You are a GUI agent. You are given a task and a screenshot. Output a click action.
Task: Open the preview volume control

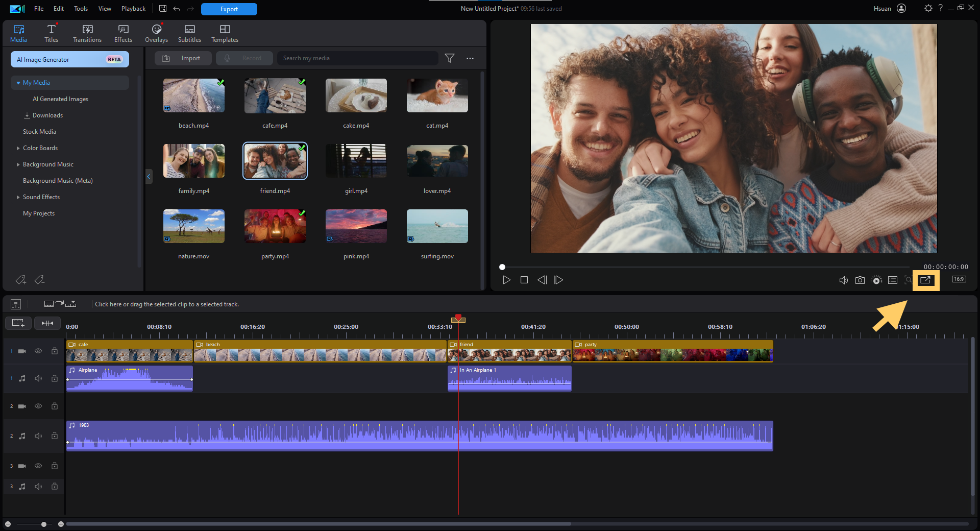(x=844, y=280)
